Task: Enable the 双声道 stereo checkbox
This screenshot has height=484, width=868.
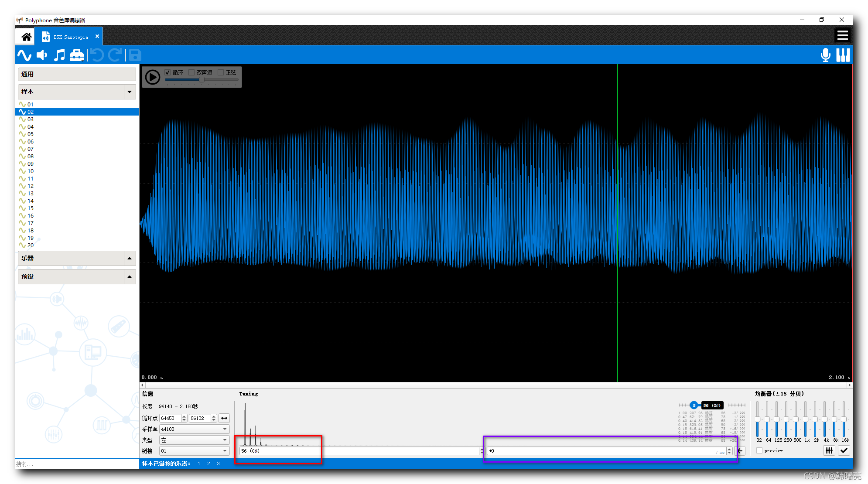Action: click(x=191, y=72)
